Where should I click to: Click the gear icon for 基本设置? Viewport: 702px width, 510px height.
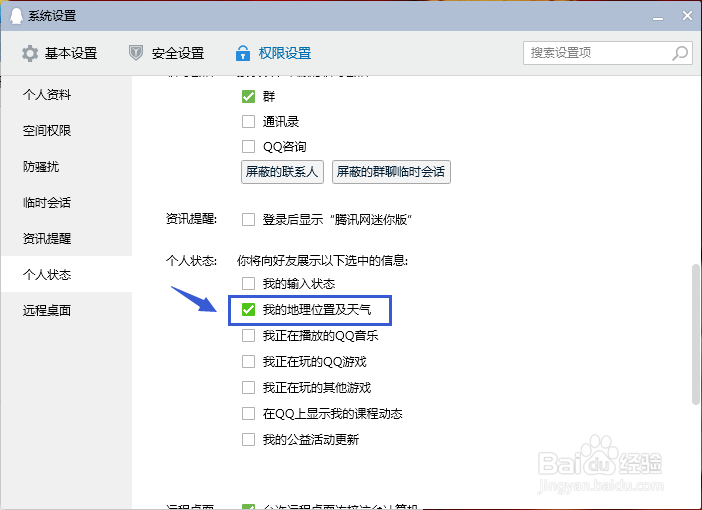tap(30, 53)
